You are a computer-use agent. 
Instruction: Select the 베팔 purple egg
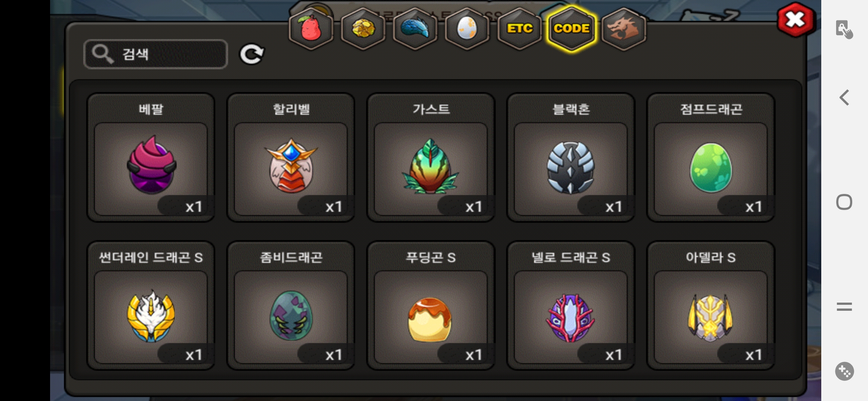coord(151,157)
